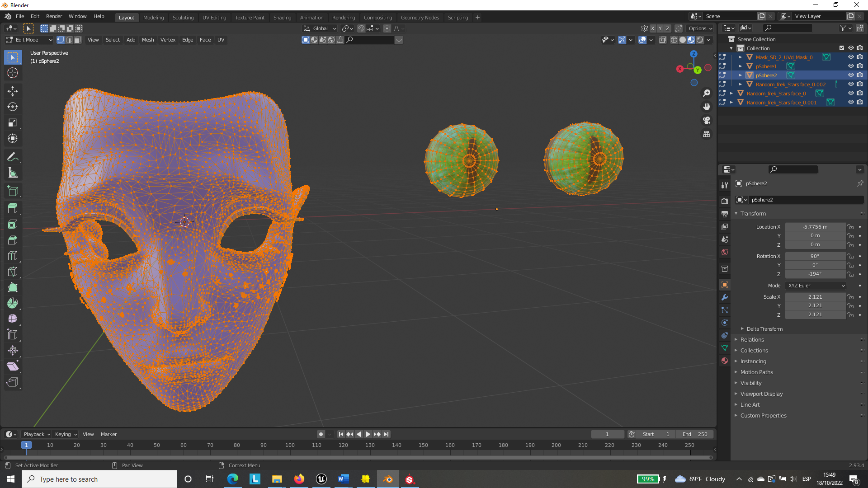Toggle the camera view gizmo button
The height and width of the screenshot is (488, 868).
pos(707,121)
